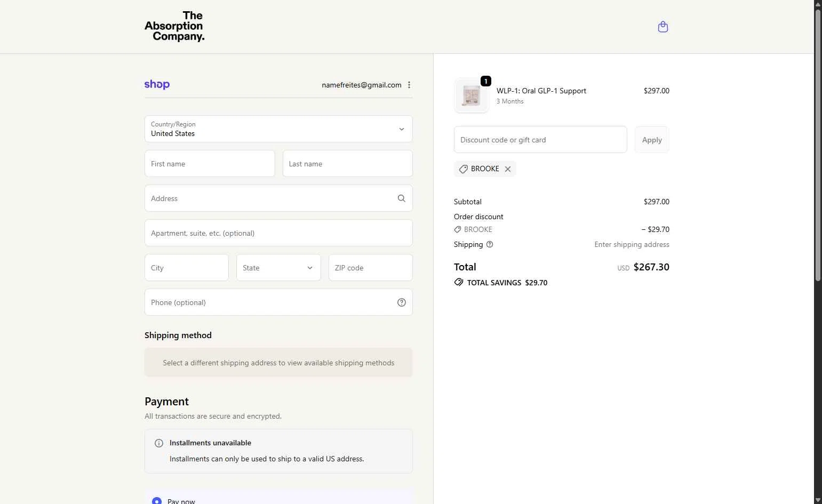The width and height of the screenshot is (822, 504).
Task: Click the total amount $267.30
Action: tap(651, 267)
